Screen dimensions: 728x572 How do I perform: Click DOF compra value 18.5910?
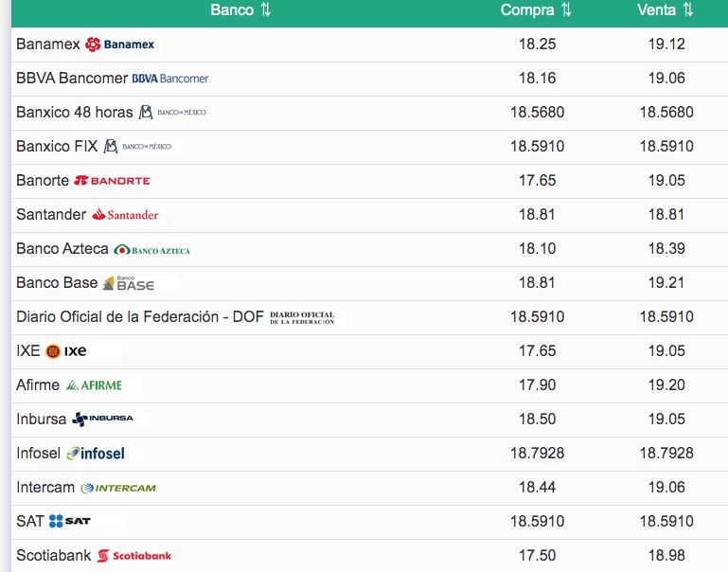(x=537, y=316)
